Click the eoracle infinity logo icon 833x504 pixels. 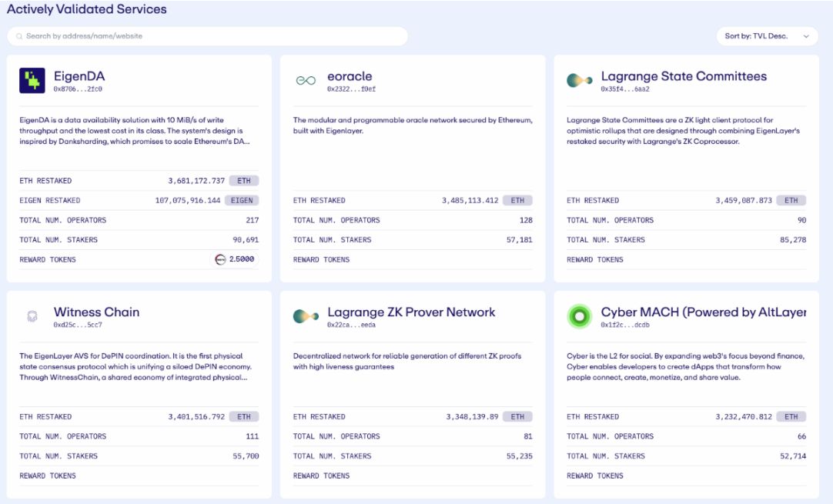306,81
